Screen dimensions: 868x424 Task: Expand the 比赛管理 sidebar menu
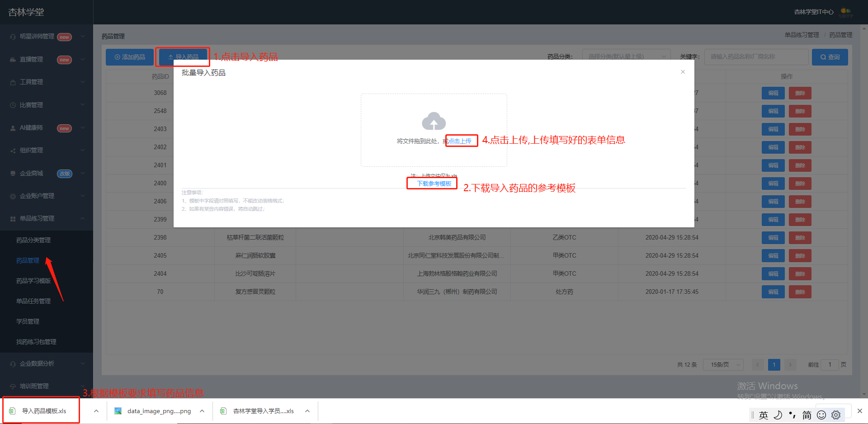[47, 105]
